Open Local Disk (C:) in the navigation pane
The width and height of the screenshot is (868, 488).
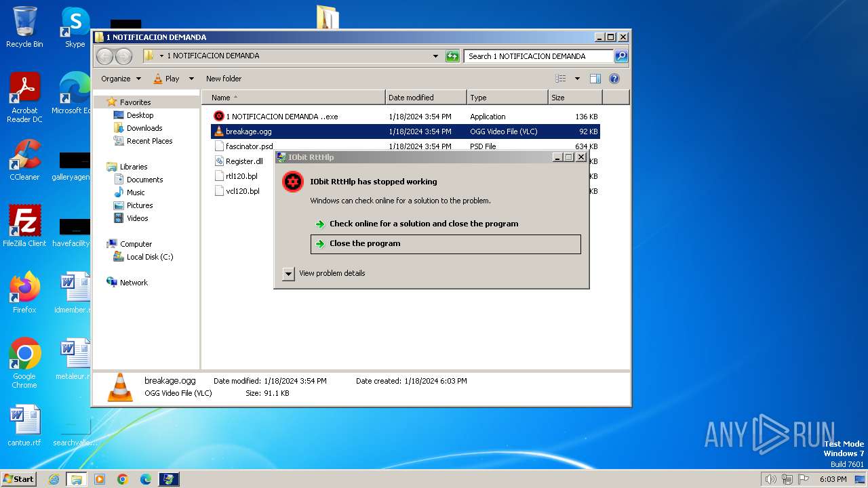point(150,257)
